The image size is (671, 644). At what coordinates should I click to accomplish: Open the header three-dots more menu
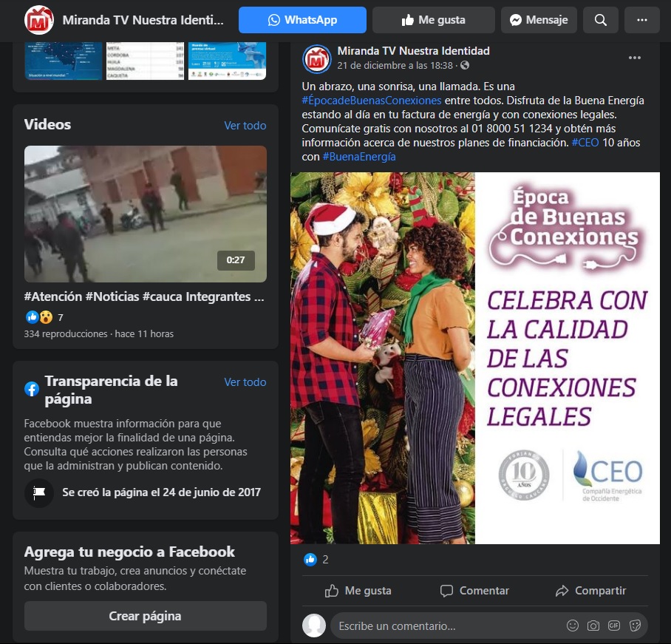[x=642, y=20]
